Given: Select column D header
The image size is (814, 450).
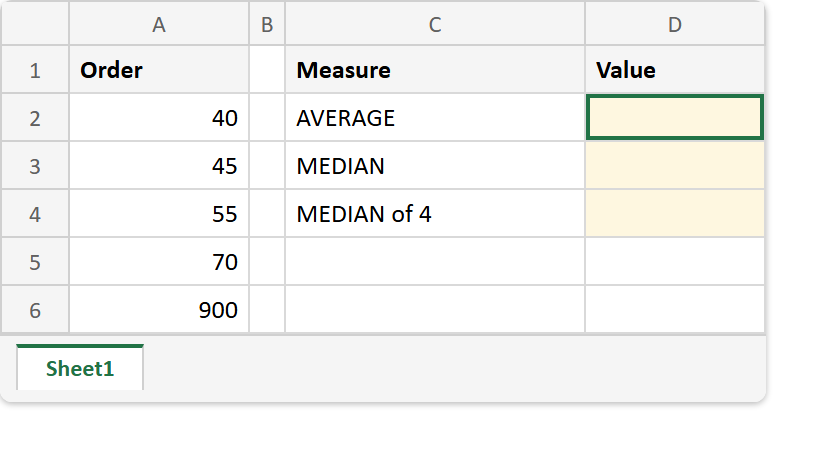Looking at the screenshot, I should click(x=674, y=24).
